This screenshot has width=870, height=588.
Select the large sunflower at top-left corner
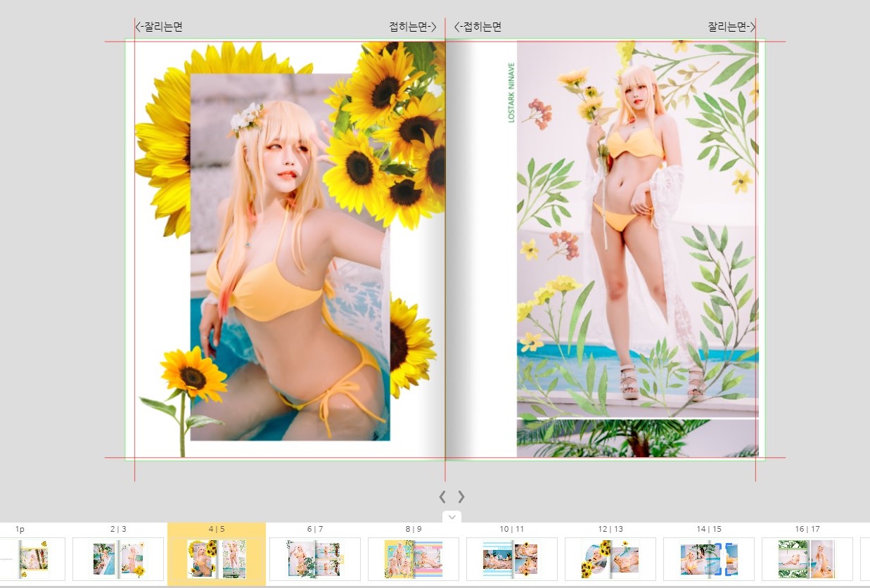click(163, 141)
